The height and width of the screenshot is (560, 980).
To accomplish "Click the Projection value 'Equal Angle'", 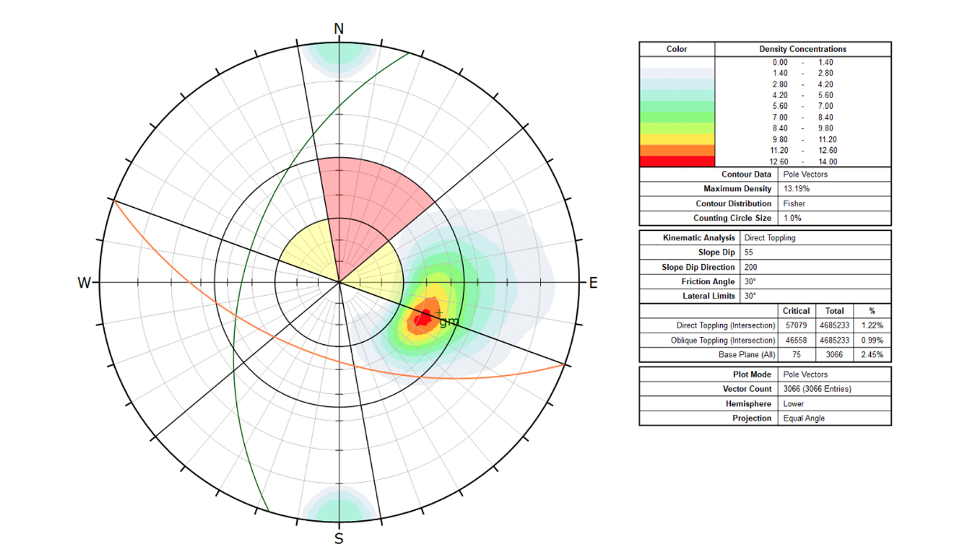I will point(804,418).
